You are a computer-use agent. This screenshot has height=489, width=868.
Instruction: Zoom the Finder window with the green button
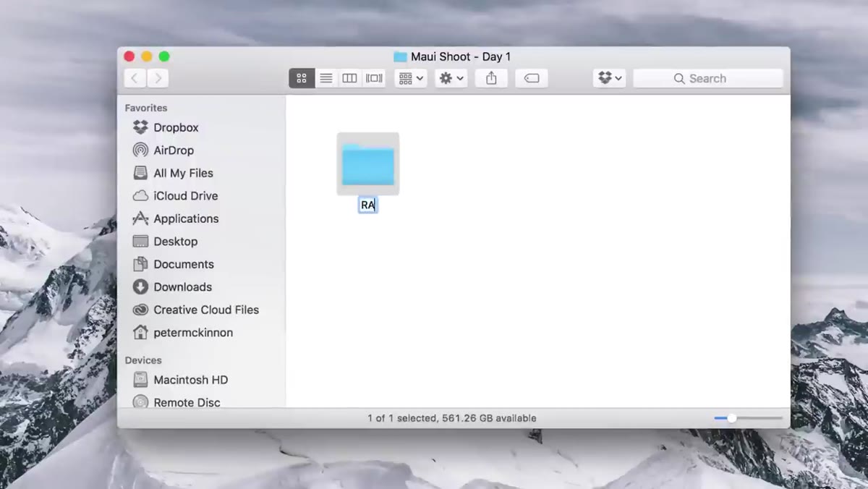click(164, 56)
